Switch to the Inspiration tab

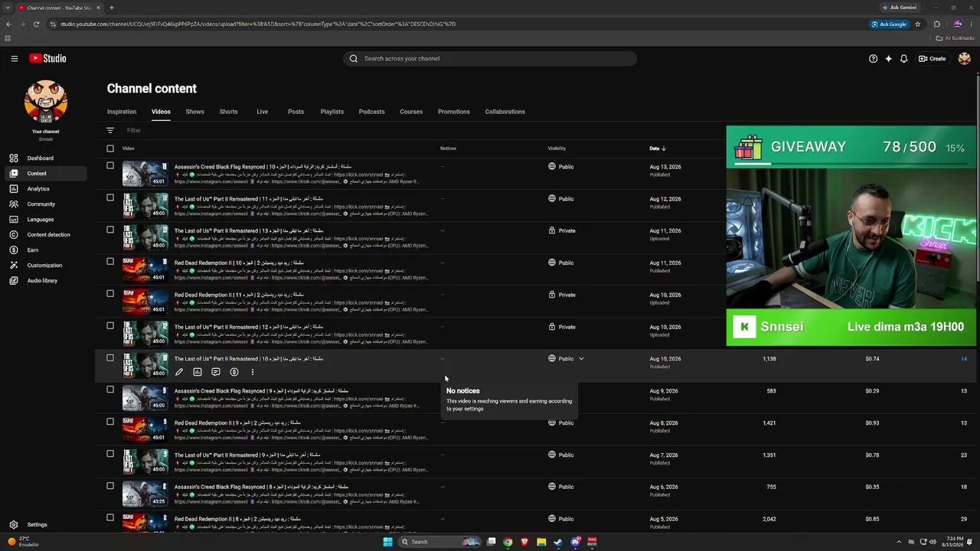pos(122,112)
